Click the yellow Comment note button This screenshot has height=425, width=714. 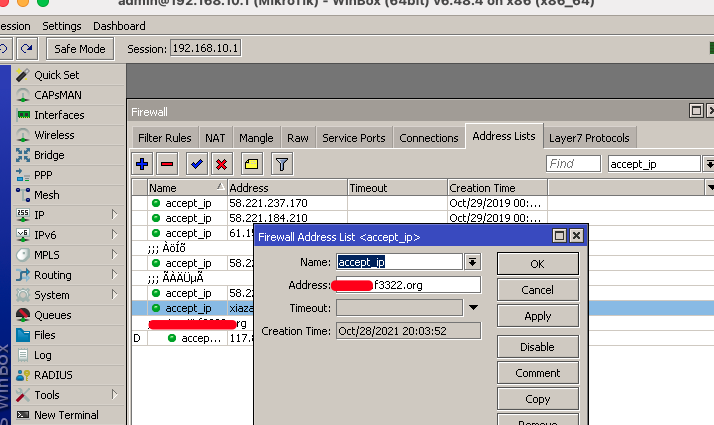point(252,164)
